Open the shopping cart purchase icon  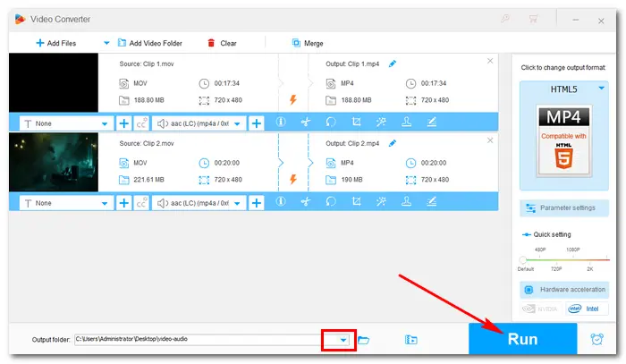[x=533, y=19]
